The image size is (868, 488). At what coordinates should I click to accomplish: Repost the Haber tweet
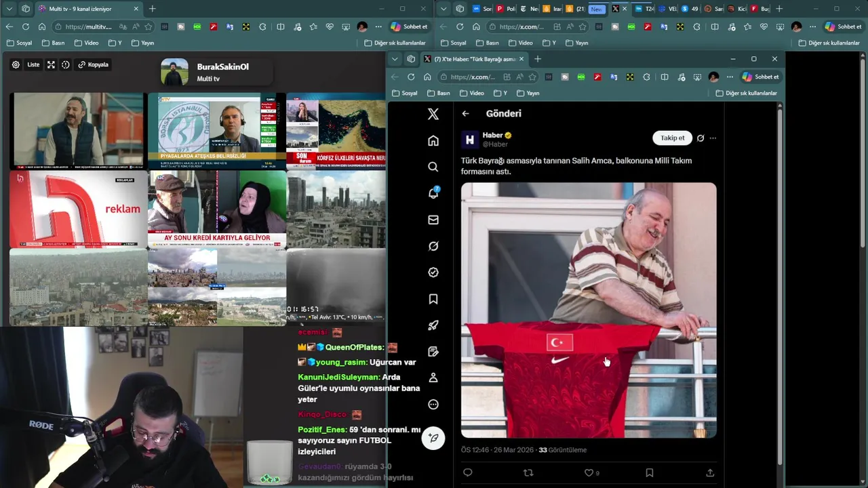point(528,472)
